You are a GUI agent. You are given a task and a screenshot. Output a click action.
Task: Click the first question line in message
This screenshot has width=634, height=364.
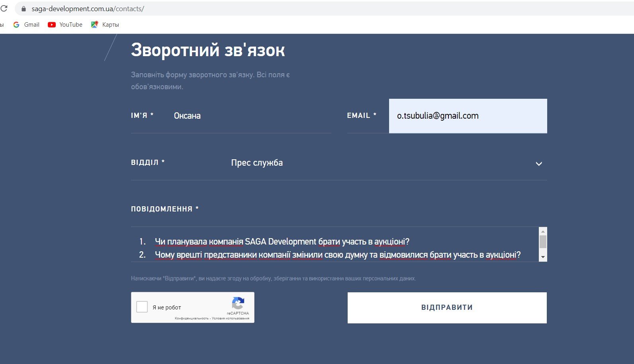coord(282,242)
